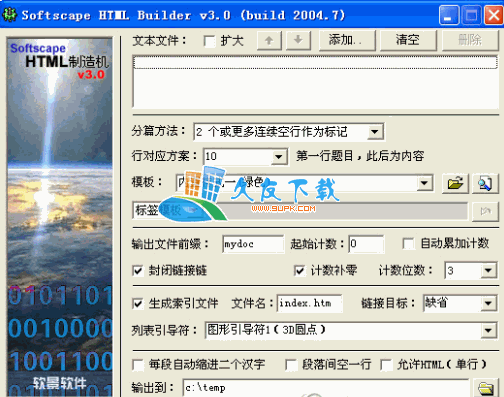Preview template with magnifier icon
Image resolution: width=504 pixels, height=397 pixels.
(485, 183)
